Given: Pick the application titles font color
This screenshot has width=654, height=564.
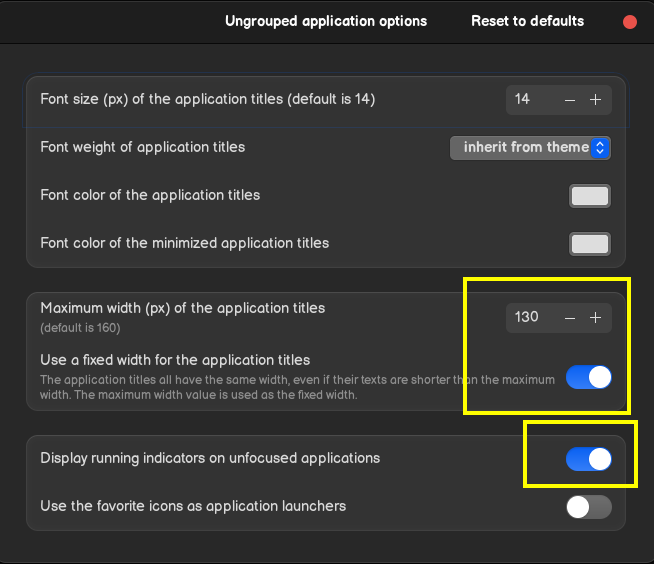Looking at the screenshot, I should coord(590,196).
